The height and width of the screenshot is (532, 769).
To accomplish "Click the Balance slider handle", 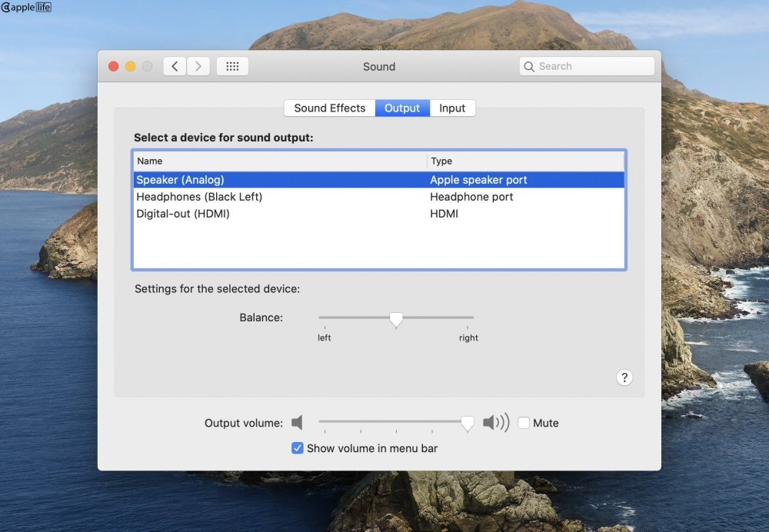I will (396, 320).
